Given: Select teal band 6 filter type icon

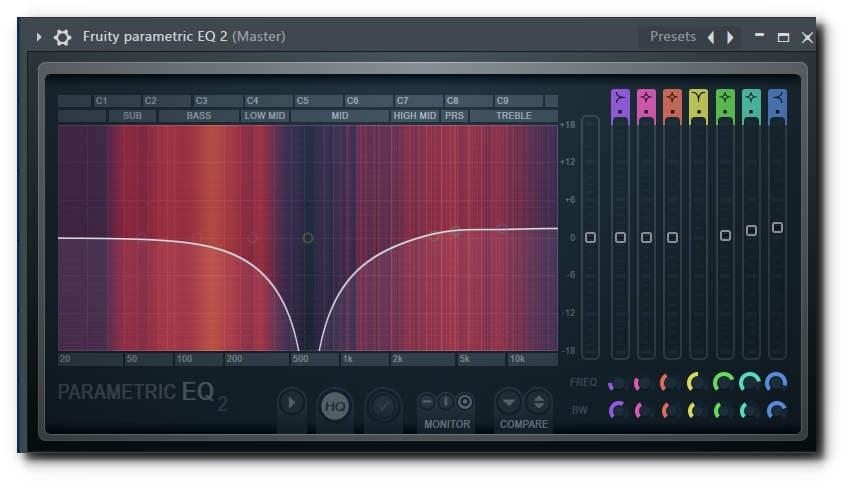Looking at the screenshot, I should [751, 98].
